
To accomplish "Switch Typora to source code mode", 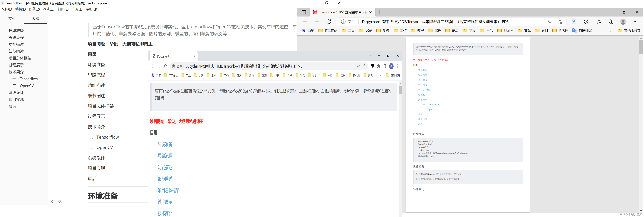I will point(60,201).
